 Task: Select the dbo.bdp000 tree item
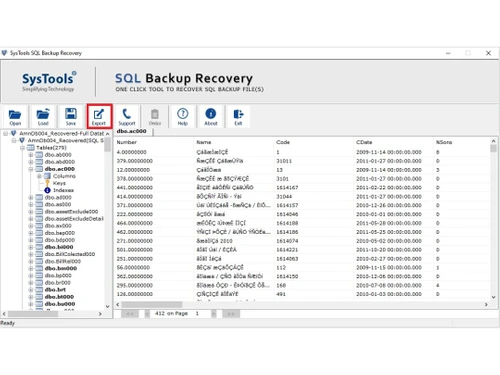pyautogui.click(x=60, y=240)
